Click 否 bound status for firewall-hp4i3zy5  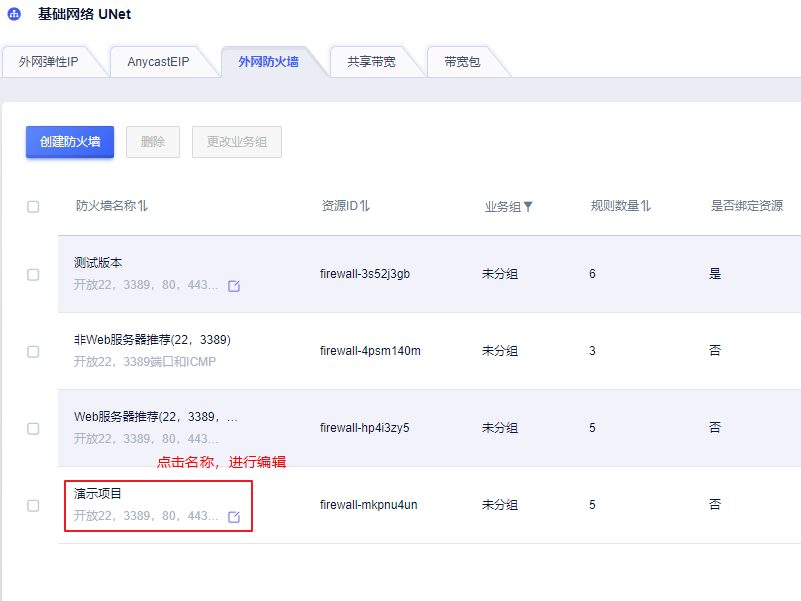pyautogui.click(x=715, y=427)
